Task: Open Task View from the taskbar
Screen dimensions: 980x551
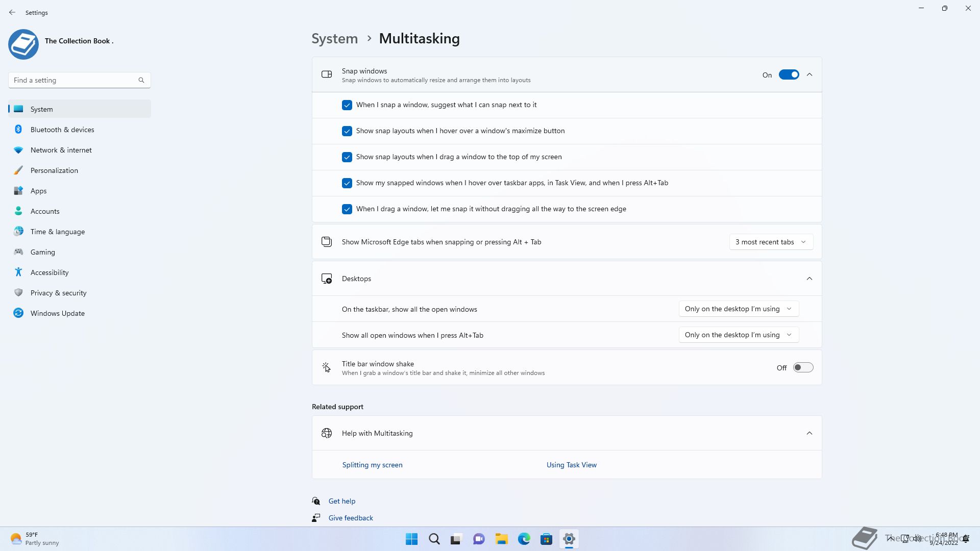Action: tap(456, 539)
